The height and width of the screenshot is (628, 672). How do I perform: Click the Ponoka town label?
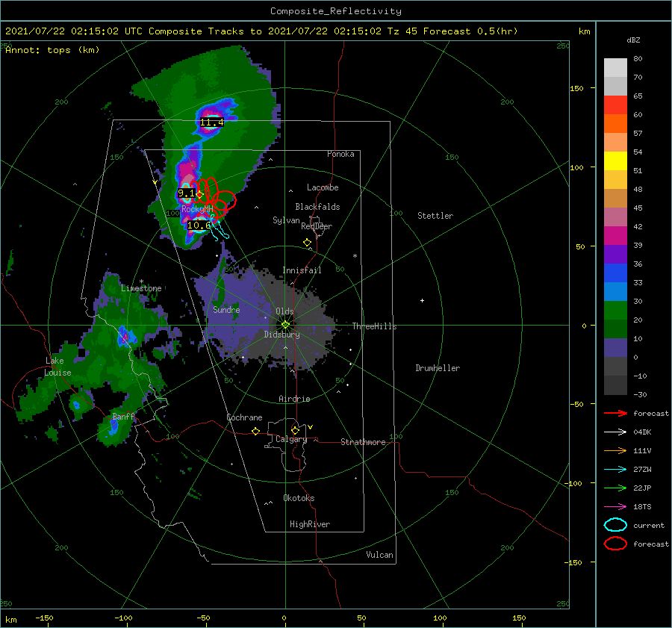340,154
